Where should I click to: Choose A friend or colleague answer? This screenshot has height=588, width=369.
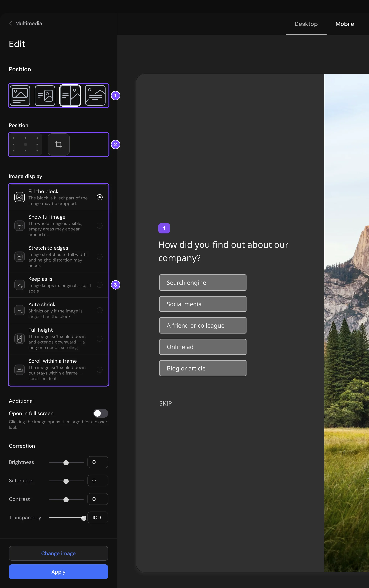(x=203, y=325)
